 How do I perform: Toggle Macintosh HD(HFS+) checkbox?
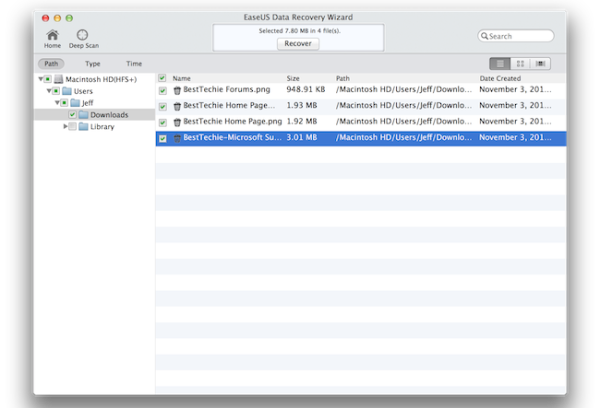tap(47, 79)
